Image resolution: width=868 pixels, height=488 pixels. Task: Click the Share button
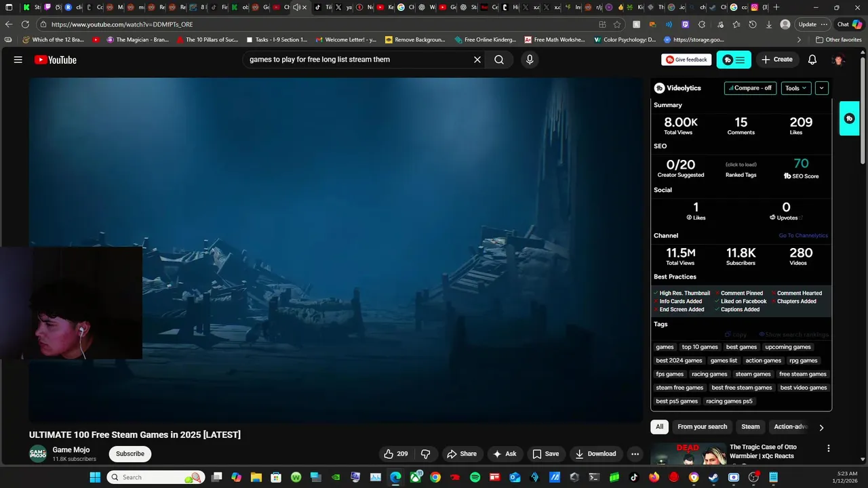pos(461,454)
